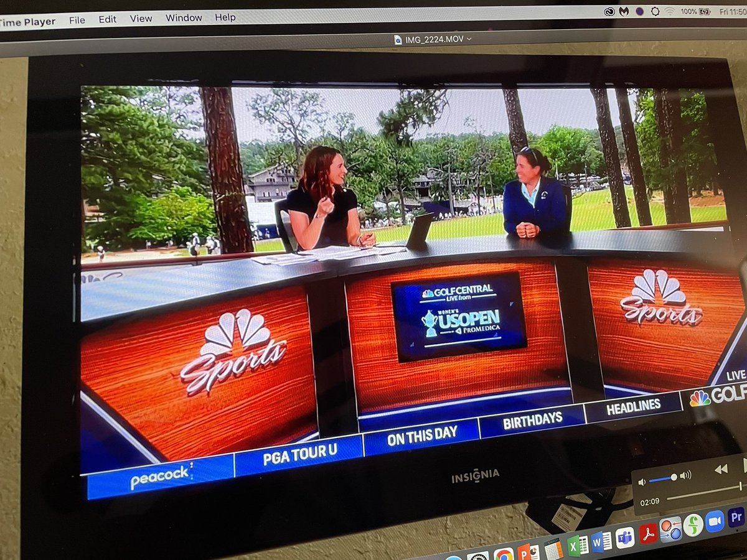This screenshot has width=747, height=560.
Task: Click the purple circle menu bar icon
Action: coord(639,11)
